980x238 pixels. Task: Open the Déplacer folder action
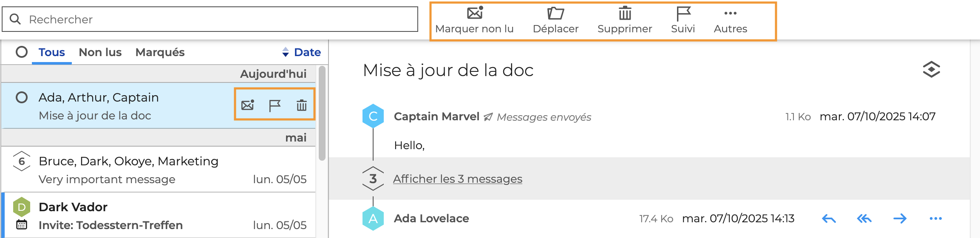coord(555,14)
